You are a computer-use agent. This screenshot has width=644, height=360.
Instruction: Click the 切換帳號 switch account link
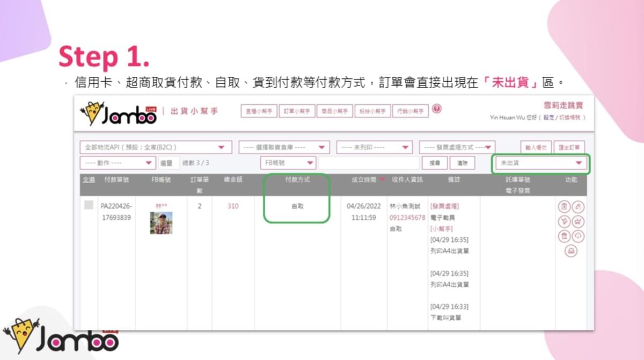coord(569,117)
